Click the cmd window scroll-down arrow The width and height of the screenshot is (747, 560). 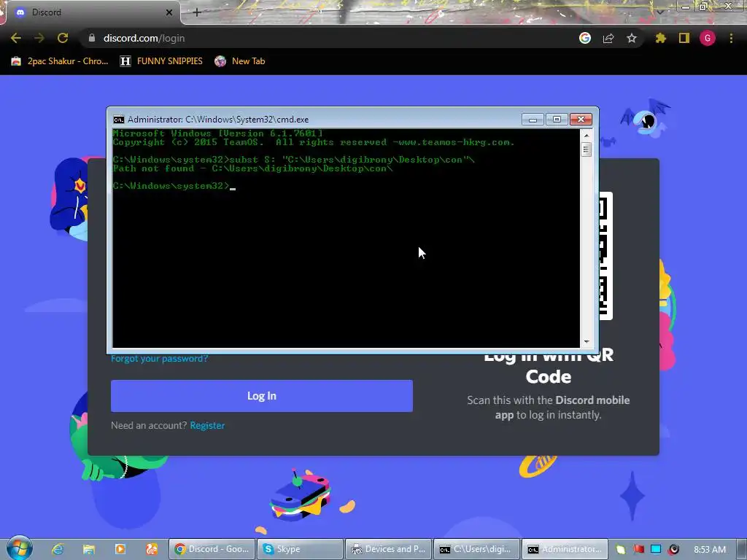point(587,341)
